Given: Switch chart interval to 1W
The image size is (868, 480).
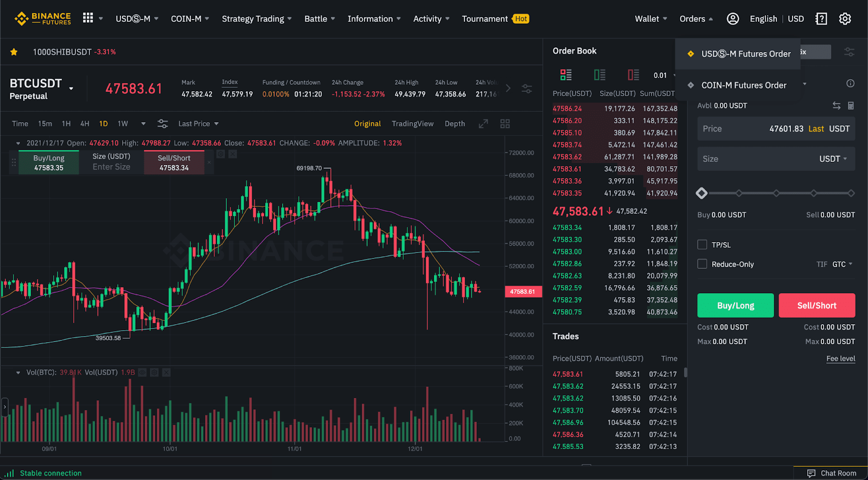Looking at the screenshot, I should [123, 124].
